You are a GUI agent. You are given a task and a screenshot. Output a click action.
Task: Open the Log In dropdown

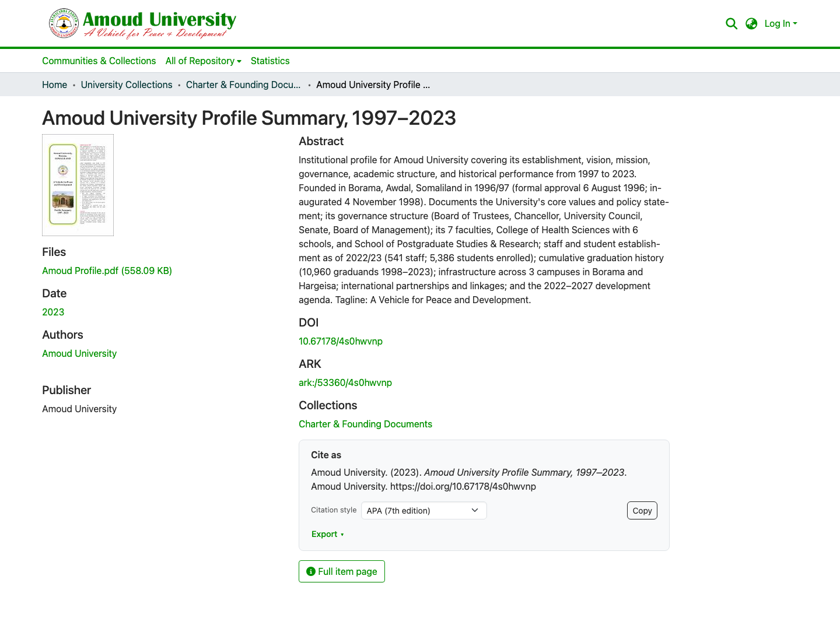pos(780,24)
